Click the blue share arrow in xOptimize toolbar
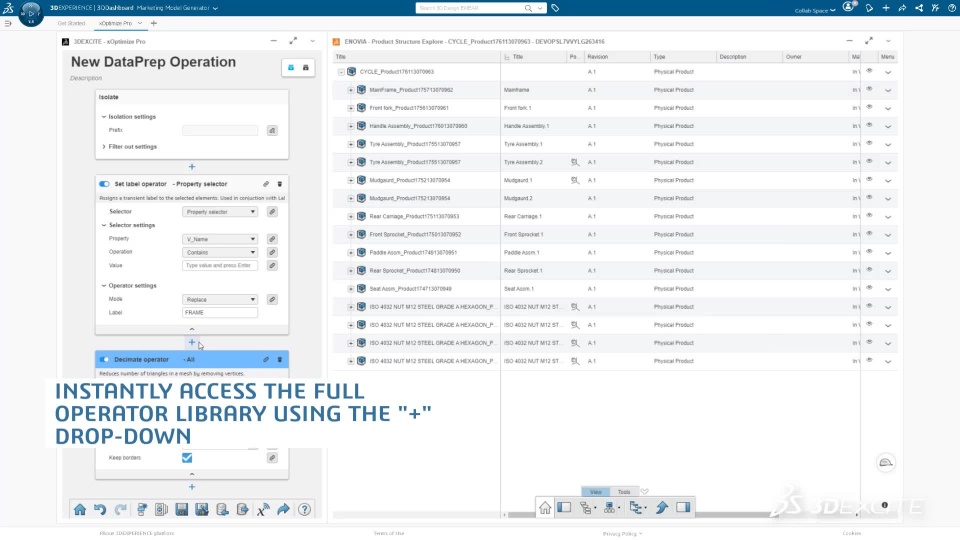The width and height of the screenshot is (960, 540). (283, 509)
